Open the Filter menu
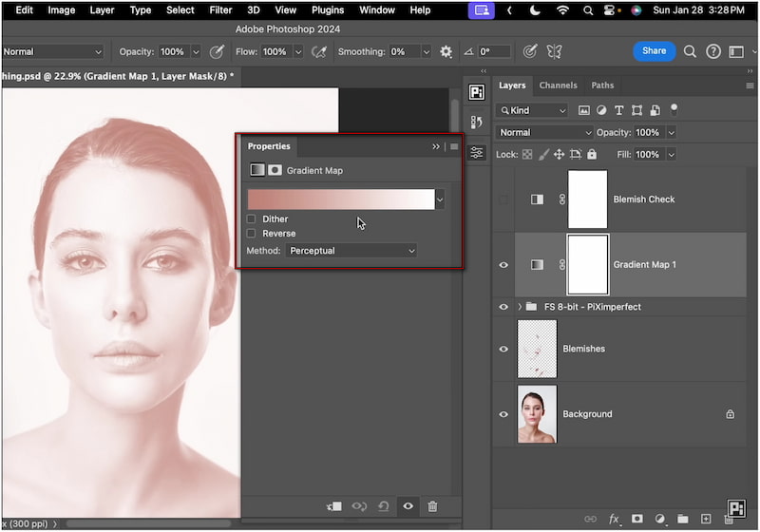The image size is (760, 532). (x=220, y=10)
